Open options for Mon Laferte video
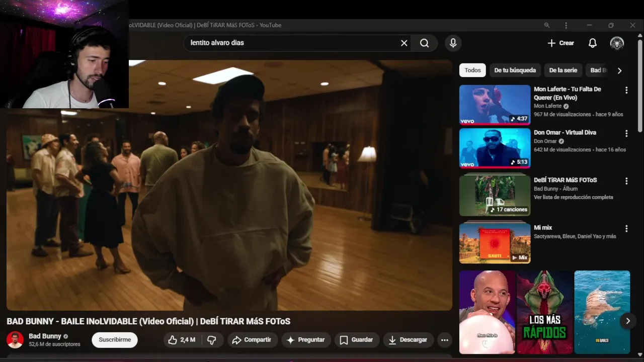Viewport: 644px width, 362px height. coord(626,90)
